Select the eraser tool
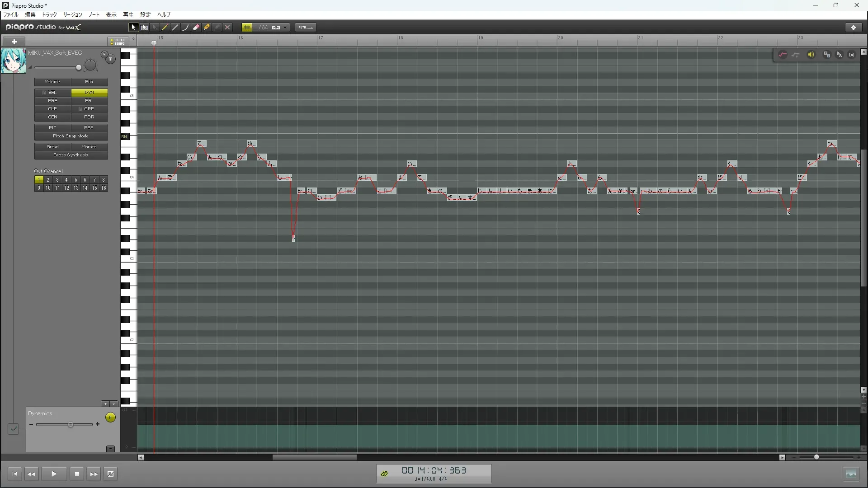The width and height of the screenshot is (868, 488). 196,28
